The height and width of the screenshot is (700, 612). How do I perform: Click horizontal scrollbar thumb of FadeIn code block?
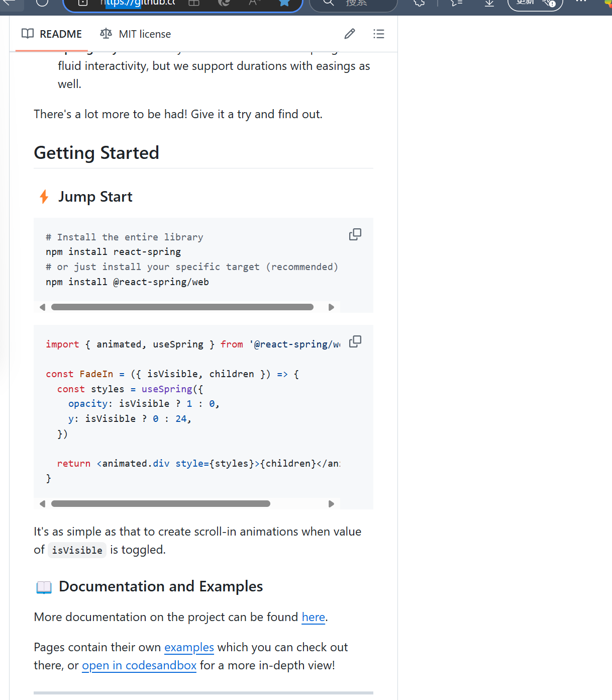(x=161, y=504)
